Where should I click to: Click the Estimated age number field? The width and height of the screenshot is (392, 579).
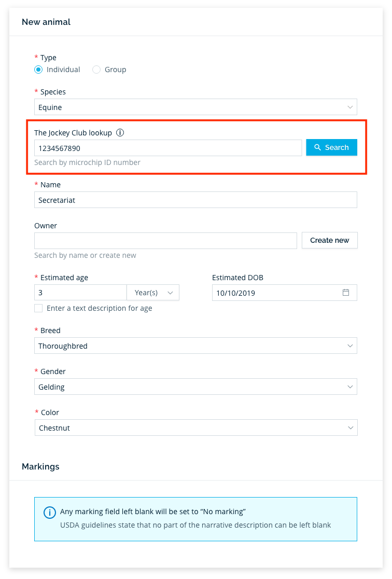tap(80, 293)
